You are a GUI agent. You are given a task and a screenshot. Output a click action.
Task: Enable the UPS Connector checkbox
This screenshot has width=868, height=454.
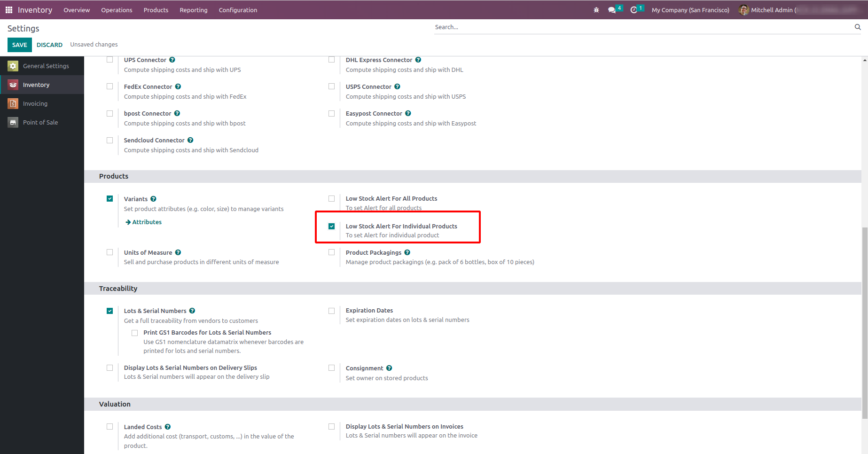coord(110,60)
